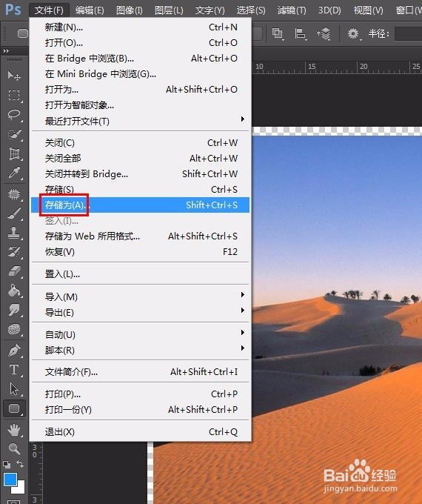Select the Path Selection tool
Screen dimensions: 422x504
[x=14, y=389]
